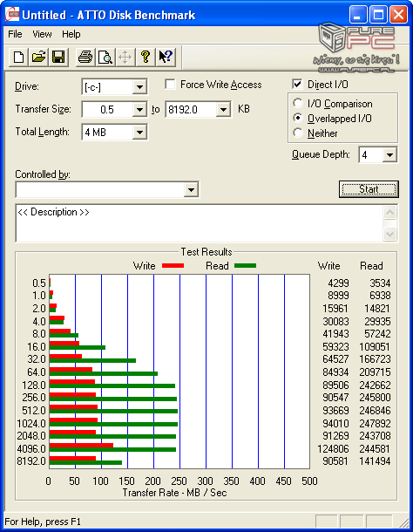Enable the Force Write Access checkbox
The height and width of the screenshot is (532, 413).
click(x=170, y=84)
